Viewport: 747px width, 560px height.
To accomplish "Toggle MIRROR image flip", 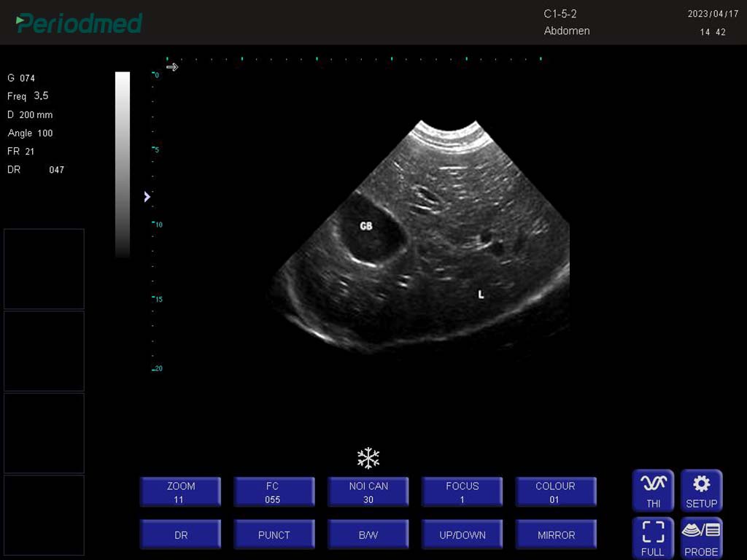I will point(555,534).
